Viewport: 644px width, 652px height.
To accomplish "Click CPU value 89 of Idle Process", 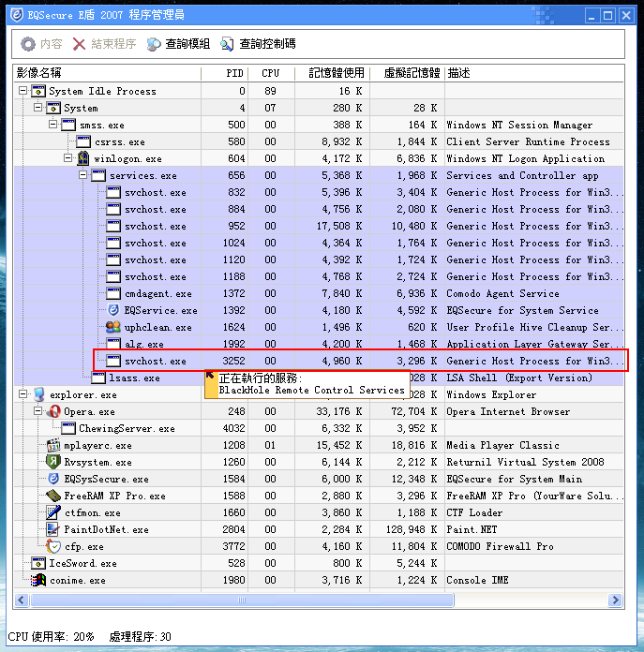I will pyautogui.click(x=270, y=91).
